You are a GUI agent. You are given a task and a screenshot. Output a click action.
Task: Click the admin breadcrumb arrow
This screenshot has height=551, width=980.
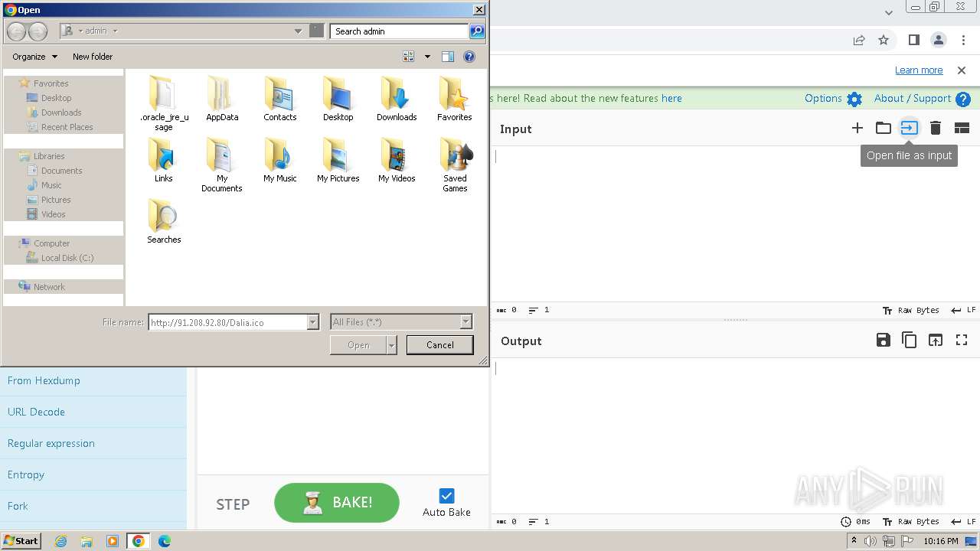tap(115, 31)
